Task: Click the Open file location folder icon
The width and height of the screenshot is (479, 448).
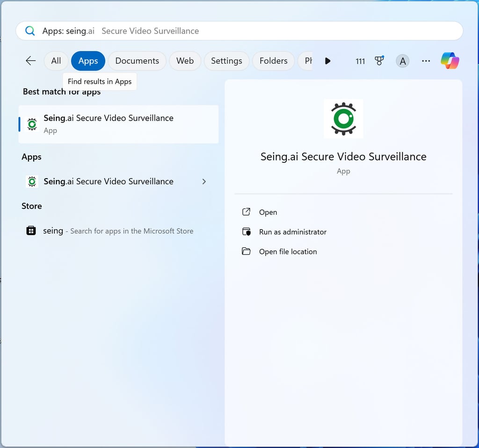Action: 246,251
